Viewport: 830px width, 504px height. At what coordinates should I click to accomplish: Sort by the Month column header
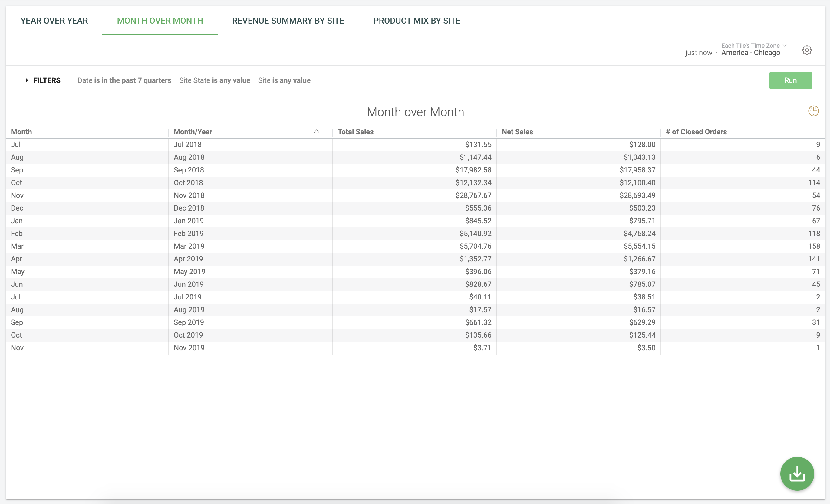[x=21, y=132]
